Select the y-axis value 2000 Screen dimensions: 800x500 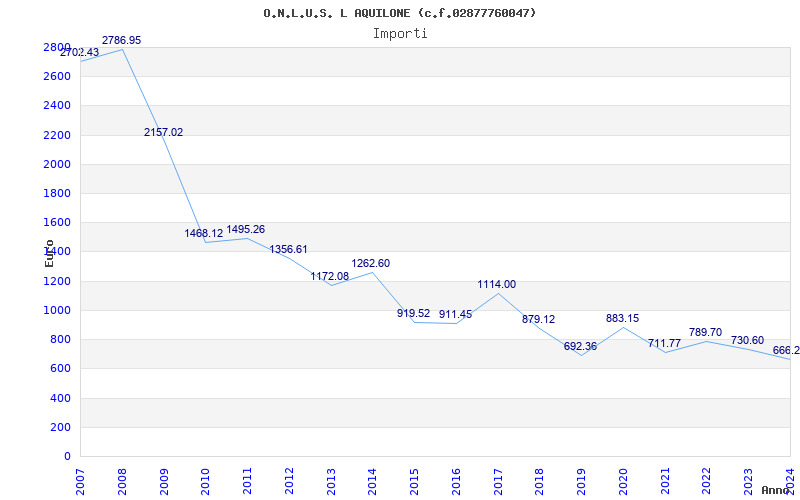pyautogui.click(x=57, y=164)
